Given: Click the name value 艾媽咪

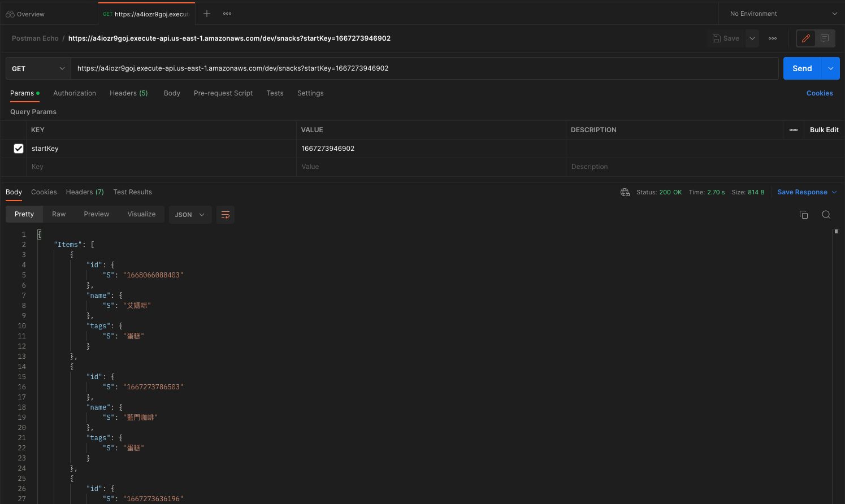Looking at the screenshot, I should point(137,306).
